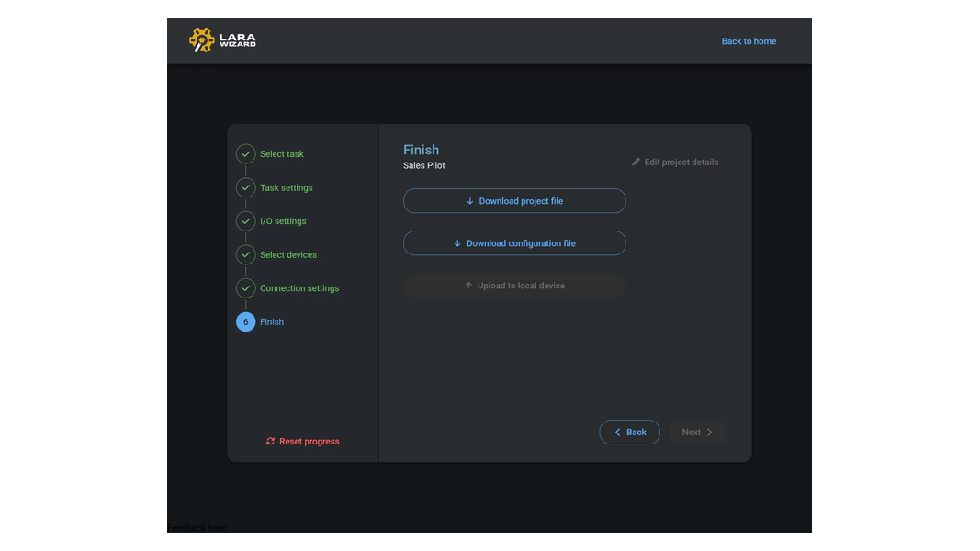980x551 pixels.
Task: Click the pencil icon beside Edit project details
Action: [636, 162]
